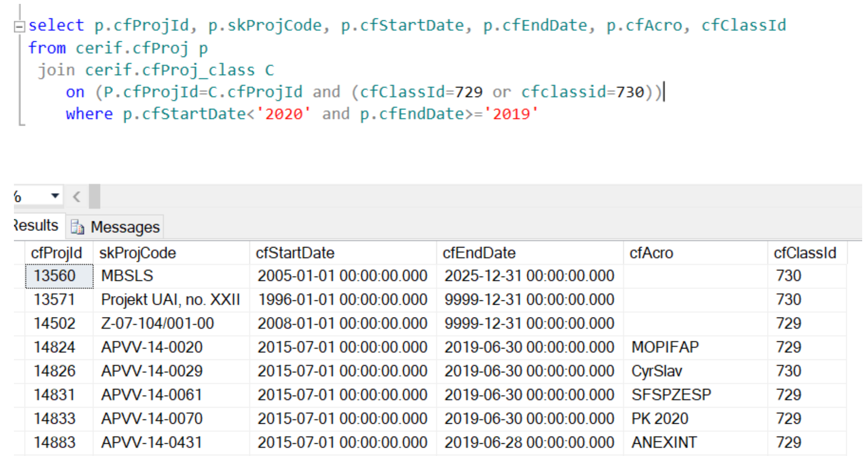This screenshot has width=868, height=456.
Task: Select the skProjCode column header
Action: (138, 253)
